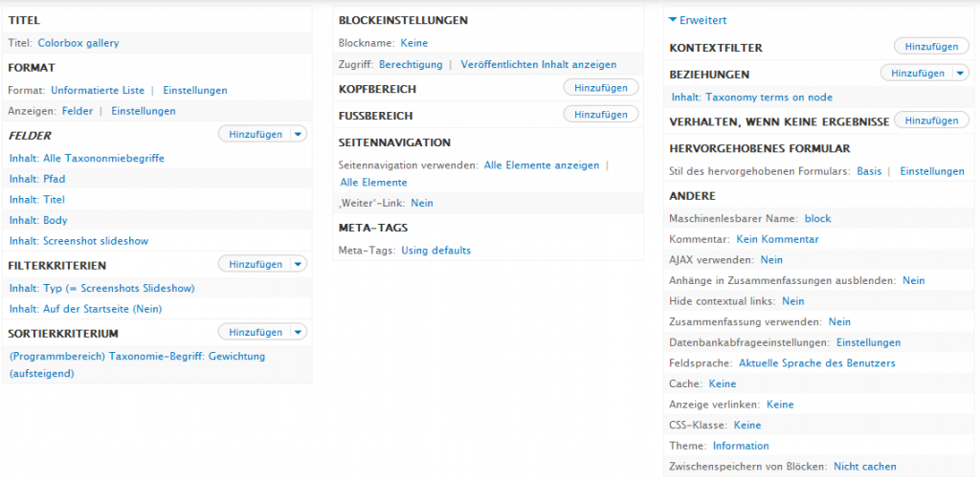
Task: Add a new field with Felder Hinzufügen
Action: 256,135
